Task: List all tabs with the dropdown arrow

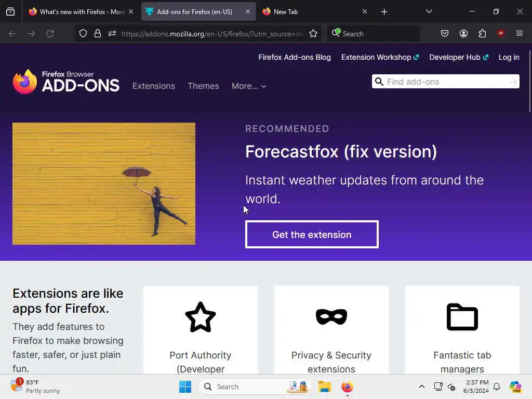Action: 429,11
